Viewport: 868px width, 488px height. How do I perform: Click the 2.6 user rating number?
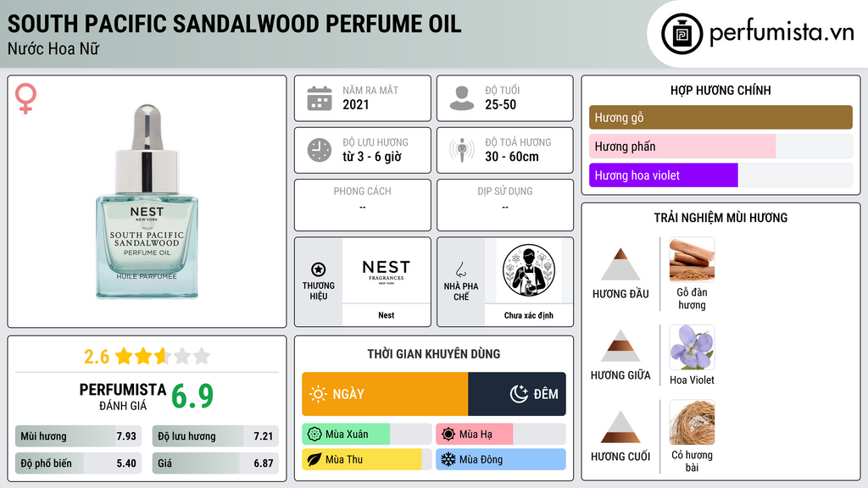point(97,357)
